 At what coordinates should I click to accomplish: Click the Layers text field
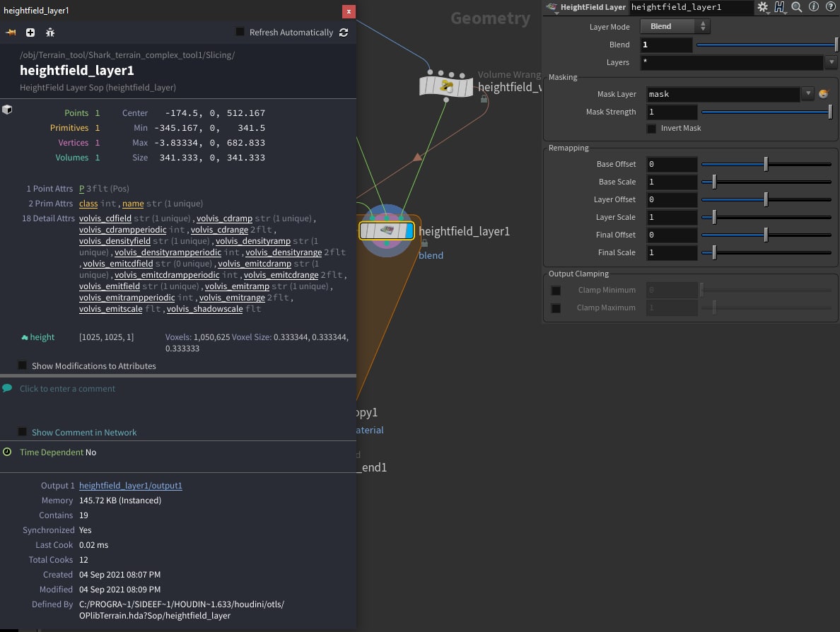[732, 62]
